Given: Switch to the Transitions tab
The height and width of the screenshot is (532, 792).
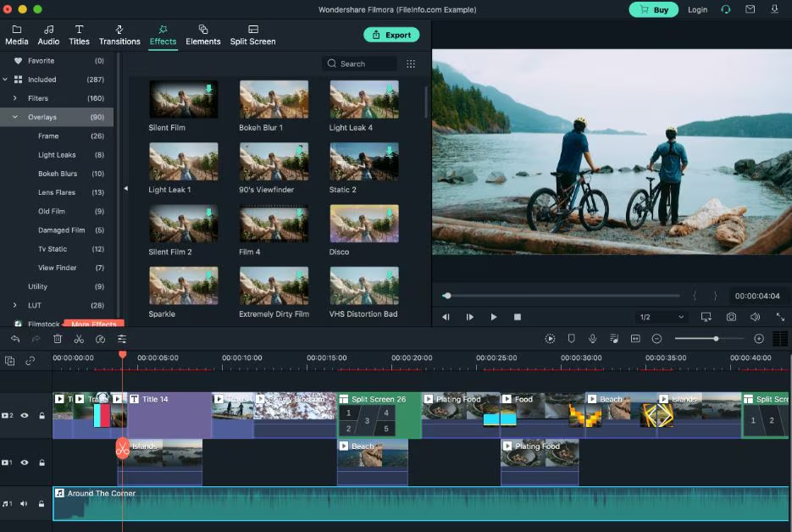Looking at the screenshot, I should 119,35.
